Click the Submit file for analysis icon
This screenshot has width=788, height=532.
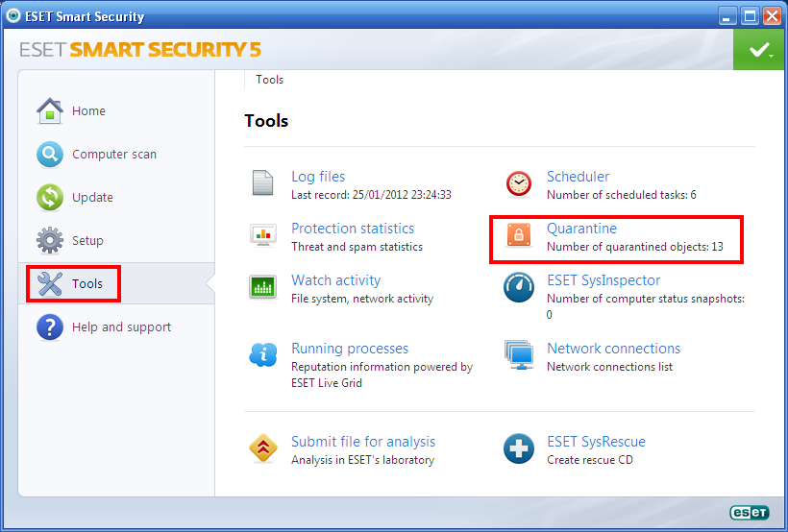coord(262,448)
